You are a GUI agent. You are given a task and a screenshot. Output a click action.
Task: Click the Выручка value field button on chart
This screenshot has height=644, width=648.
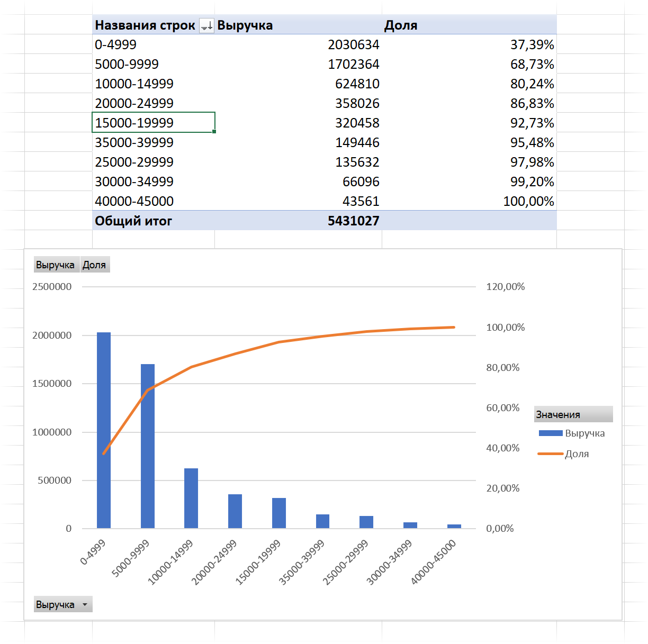tap(57, 265)
